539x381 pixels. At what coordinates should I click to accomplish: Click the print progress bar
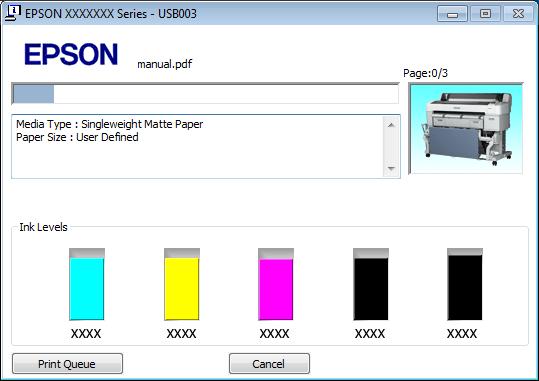tap(205, 93)
